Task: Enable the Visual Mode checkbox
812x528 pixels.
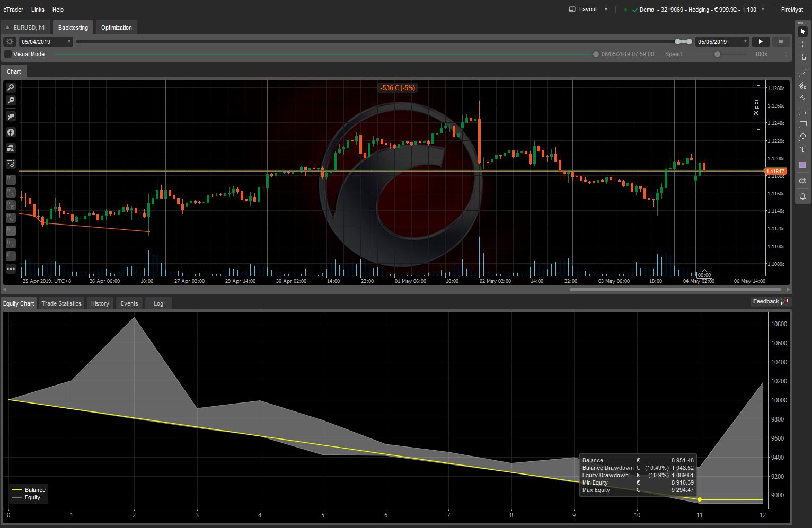Action: tap(8, 54)
